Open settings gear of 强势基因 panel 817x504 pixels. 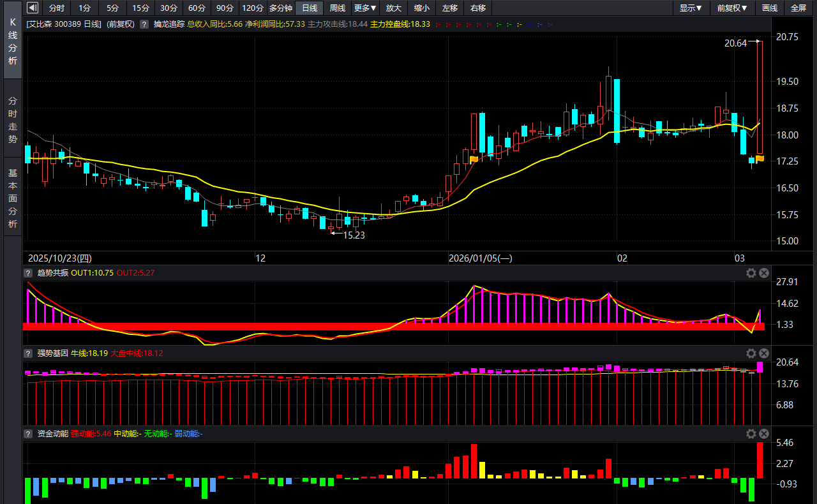pyautogui.click(x=751, y=353)
